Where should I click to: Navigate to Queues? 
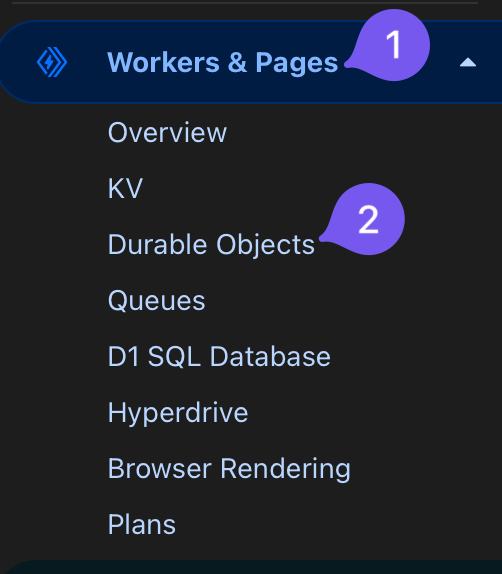pos(157,301)
